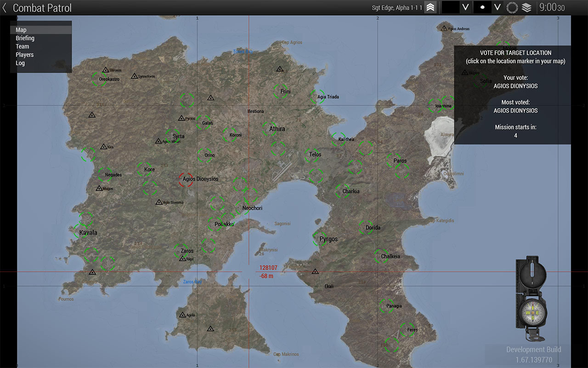Click the red Agios Dionysios marker
The image size is (588, 368).
(x=186, y=179)
